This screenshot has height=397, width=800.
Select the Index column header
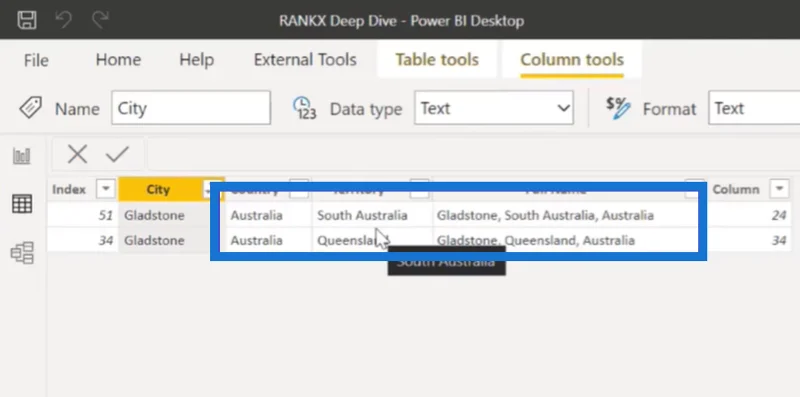pyautogui.click(x=69, y=189)
